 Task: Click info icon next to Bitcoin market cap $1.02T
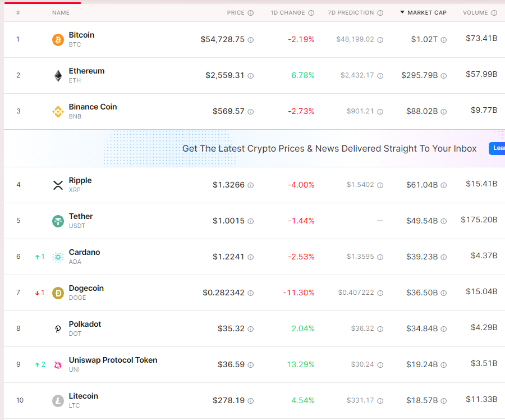point(443,40)
